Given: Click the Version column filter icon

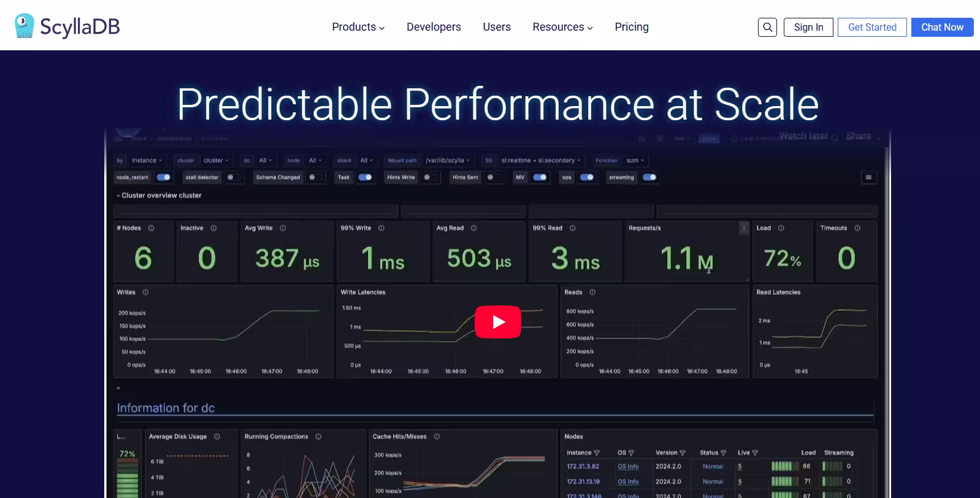Looking at the screenshot, I should tap(683, 453).
